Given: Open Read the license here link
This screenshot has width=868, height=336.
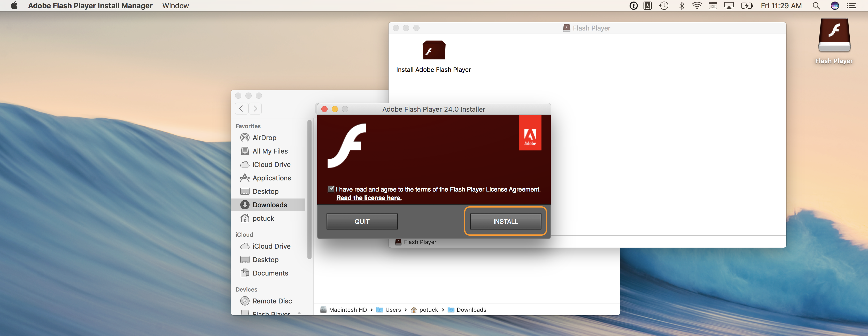Looking at the screenshot, I should (369, 198).
